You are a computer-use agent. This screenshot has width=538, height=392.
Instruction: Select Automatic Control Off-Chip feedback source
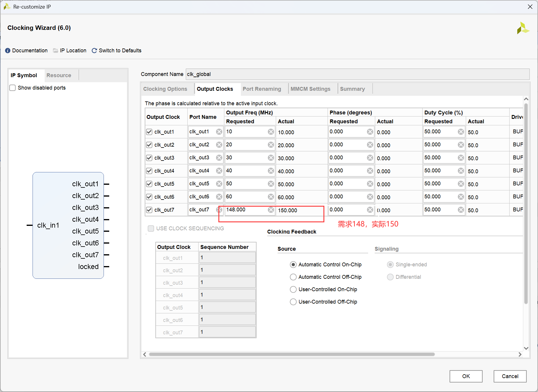click(293, 277)
